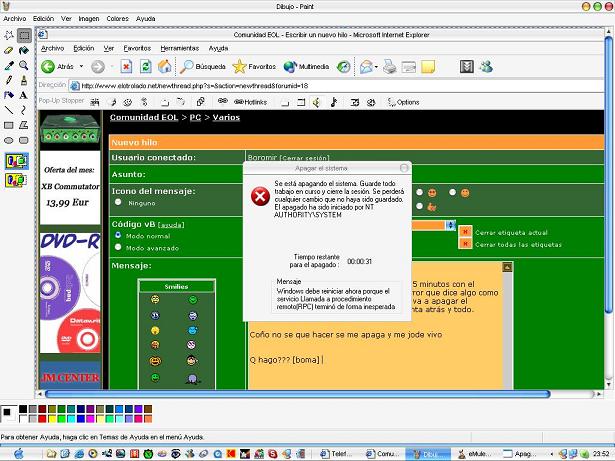
Task: Select the Rounded rectangle tool
Action: point(24,140)
